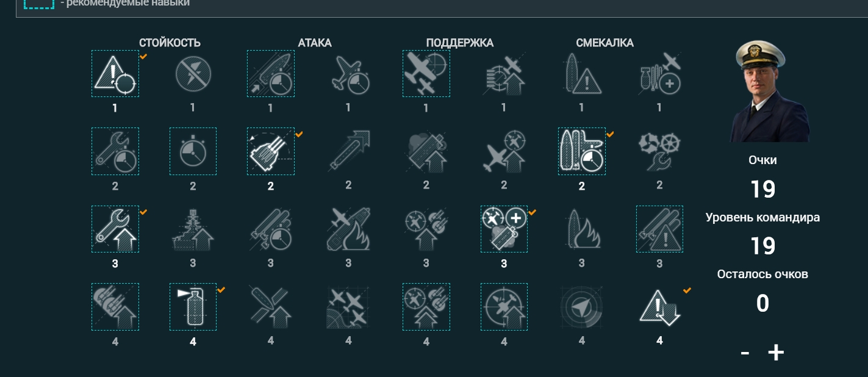Select the warning down-arrow concealment skill
The height and width of the screenshot is (377, 868).
point(659,307)
